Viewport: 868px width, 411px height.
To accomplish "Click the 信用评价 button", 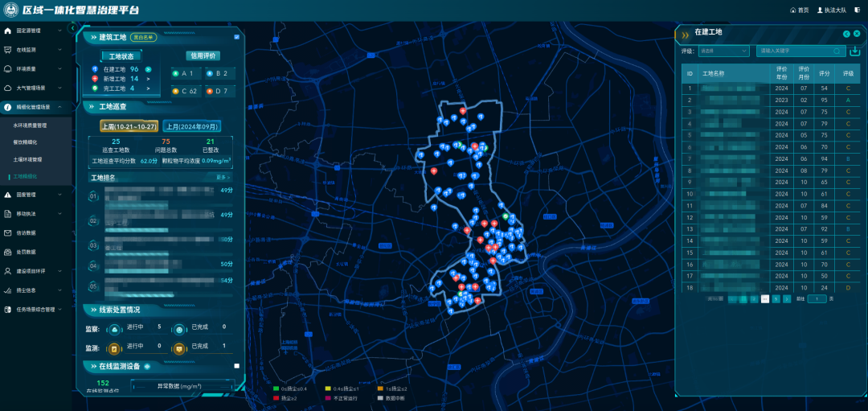I will tap(203, 56).
